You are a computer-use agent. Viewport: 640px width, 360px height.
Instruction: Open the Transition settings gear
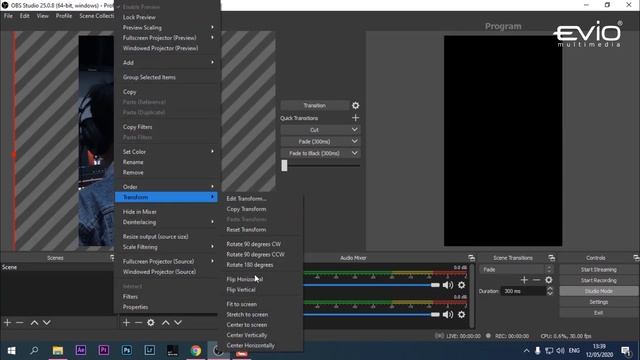pos(356,105)
